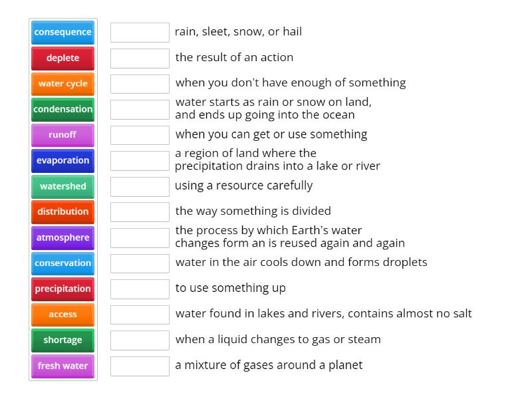
Task: Select the slot for 'a mixture of gases around a planet'
Action: pyautogui.click(x=140, y=366)
